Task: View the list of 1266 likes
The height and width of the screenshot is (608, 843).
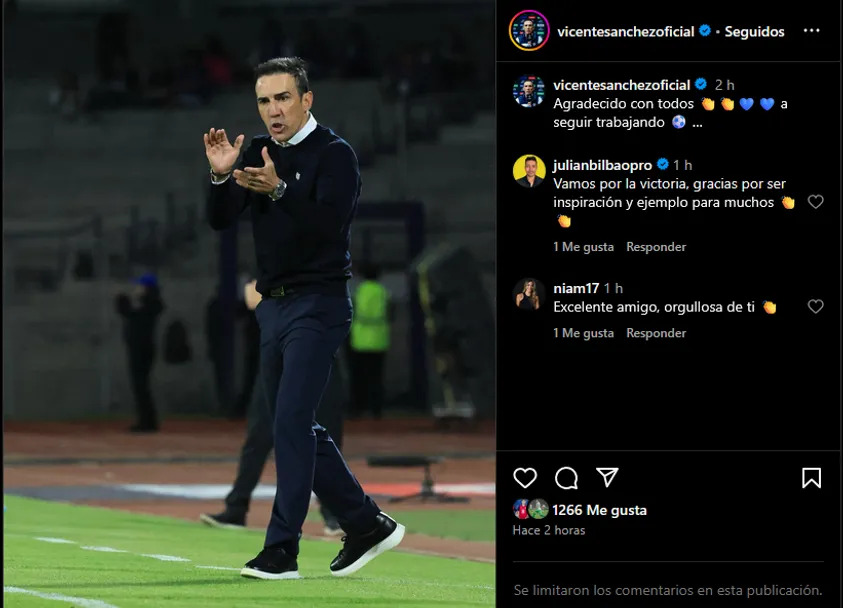Action: 599,510
